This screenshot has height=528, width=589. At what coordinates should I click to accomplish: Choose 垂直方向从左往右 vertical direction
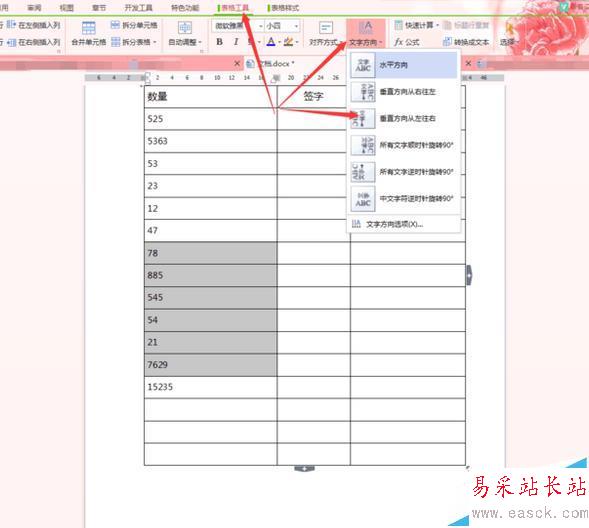403,118
